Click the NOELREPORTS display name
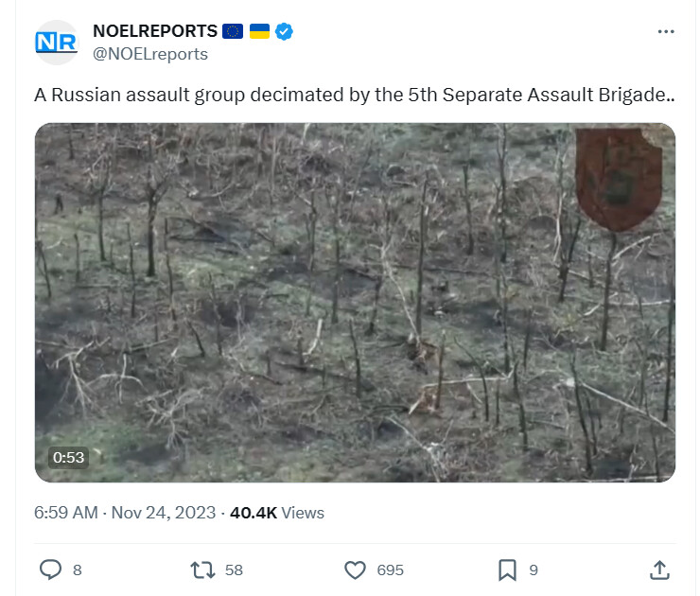 [x=155, y=31]
